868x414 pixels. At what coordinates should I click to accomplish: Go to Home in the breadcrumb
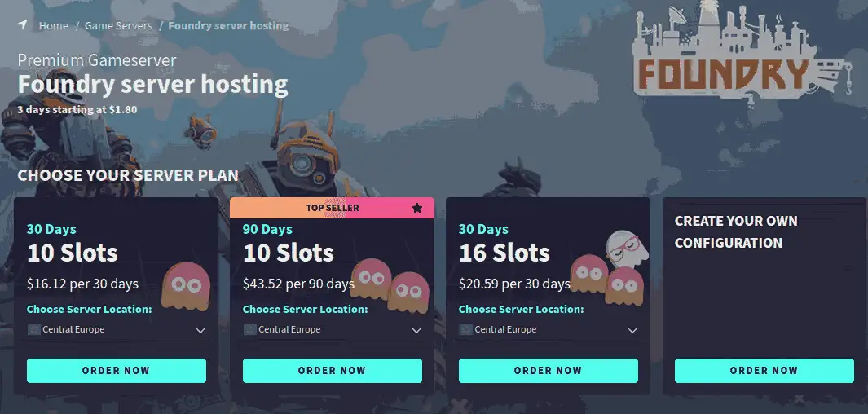click(x=54, y=25)
